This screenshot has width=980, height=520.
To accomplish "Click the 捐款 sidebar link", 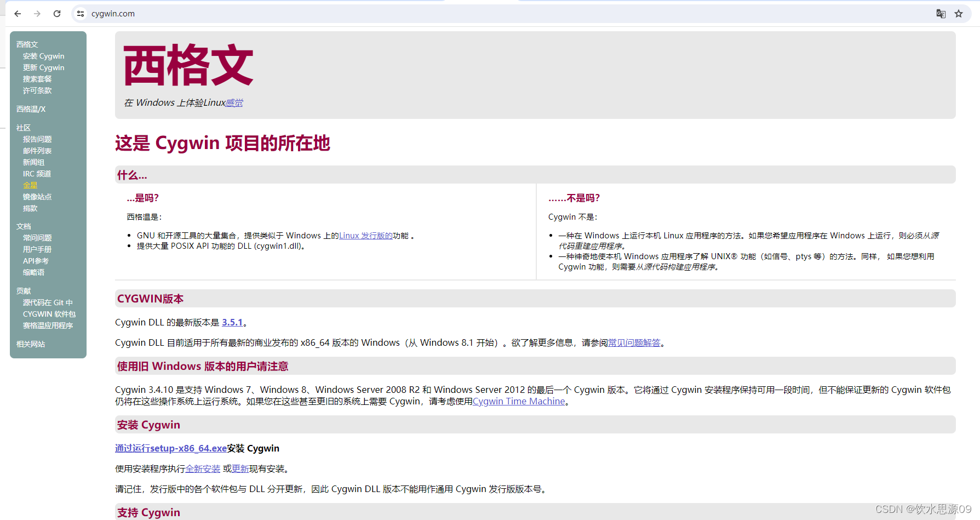I will pos(30,208).
